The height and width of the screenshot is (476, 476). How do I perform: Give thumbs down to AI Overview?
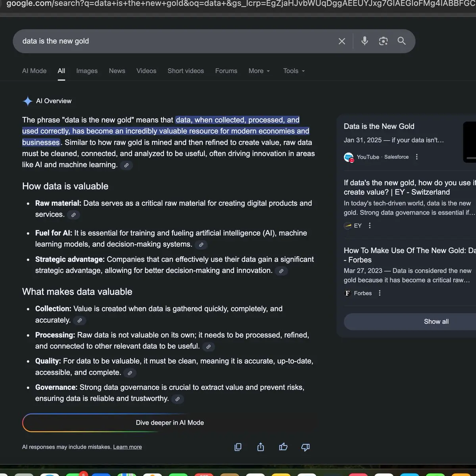305,447
